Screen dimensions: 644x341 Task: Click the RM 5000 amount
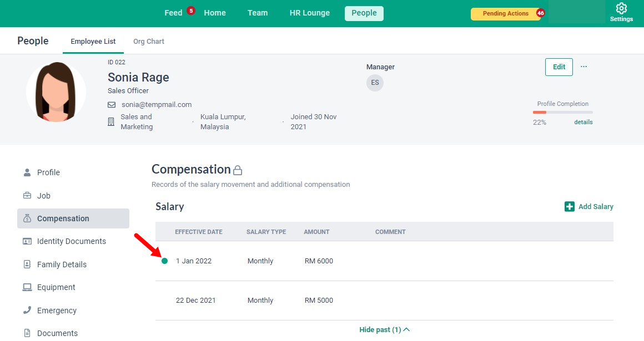click(319, 301)
